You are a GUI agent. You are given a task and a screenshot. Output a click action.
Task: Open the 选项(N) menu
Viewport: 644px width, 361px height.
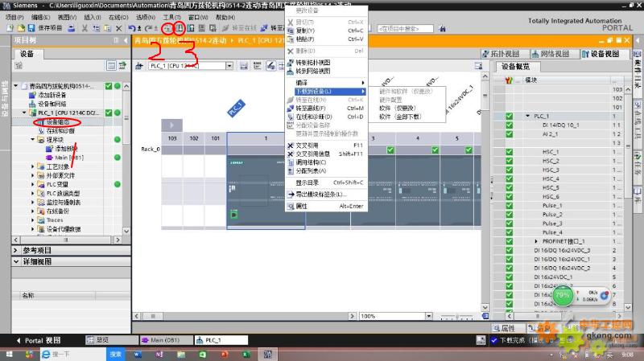pyautogui.click(x=146, y=17)
